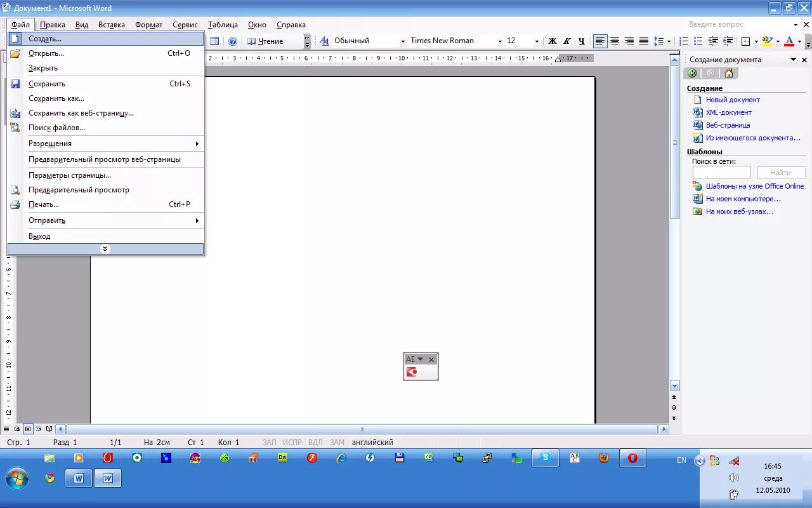This screenshot has height=508, width=812.
Task: Choose Параметры страницы... menu entry
Action: [x=105, y=175]
